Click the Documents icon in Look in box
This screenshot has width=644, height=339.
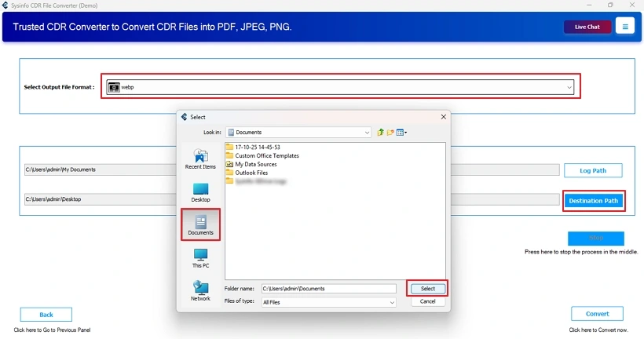(231, 132)
